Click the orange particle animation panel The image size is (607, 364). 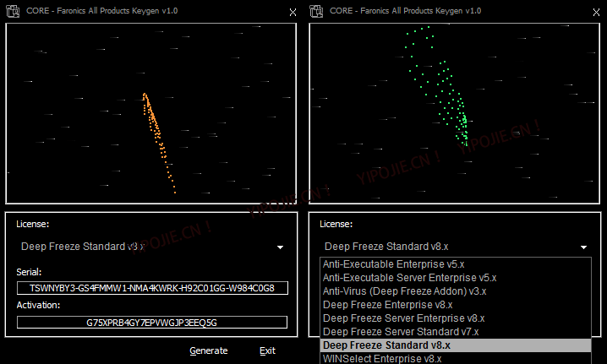(x=151, y=113)
